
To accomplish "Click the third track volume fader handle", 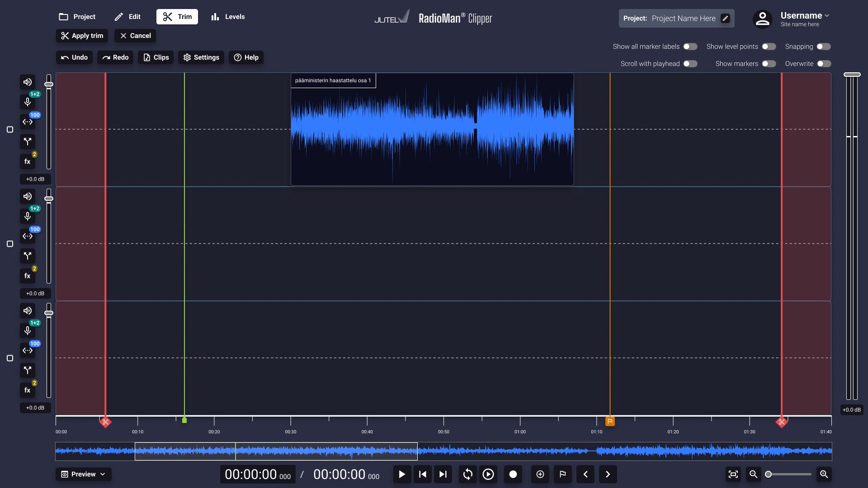I will (49, 313).
